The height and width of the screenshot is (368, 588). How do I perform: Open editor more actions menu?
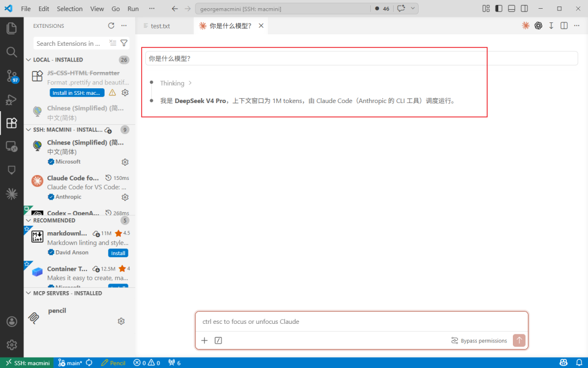click(x=577, y=26)
